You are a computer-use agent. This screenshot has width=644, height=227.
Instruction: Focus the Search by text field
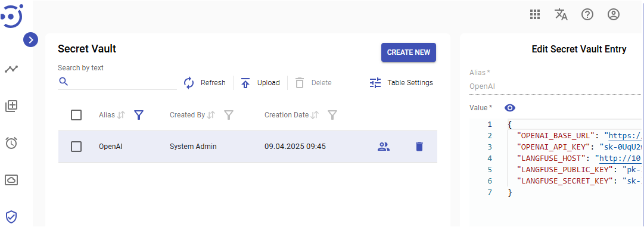point(117,82)
